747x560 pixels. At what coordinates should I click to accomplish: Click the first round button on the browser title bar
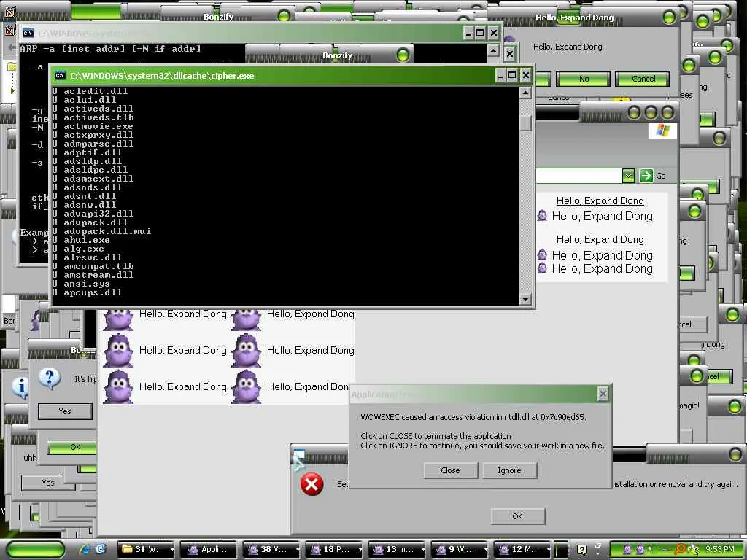634,113
